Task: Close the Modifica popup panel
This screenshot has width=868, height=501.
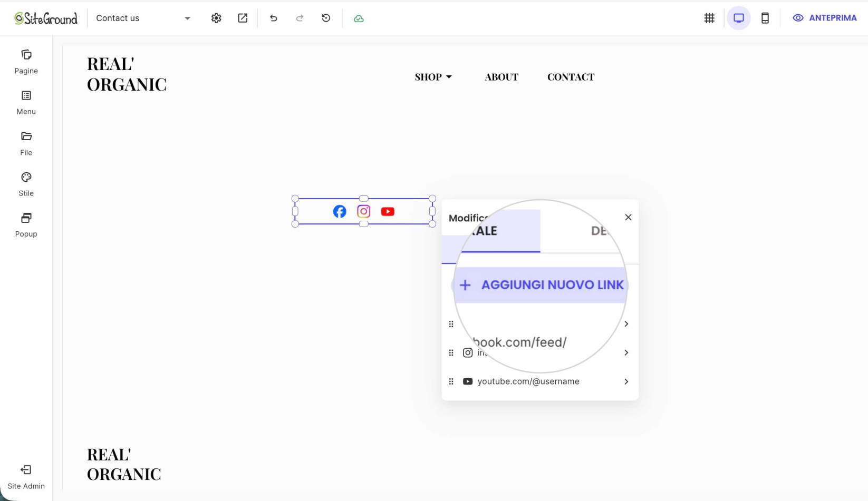Action: (628, 217)
